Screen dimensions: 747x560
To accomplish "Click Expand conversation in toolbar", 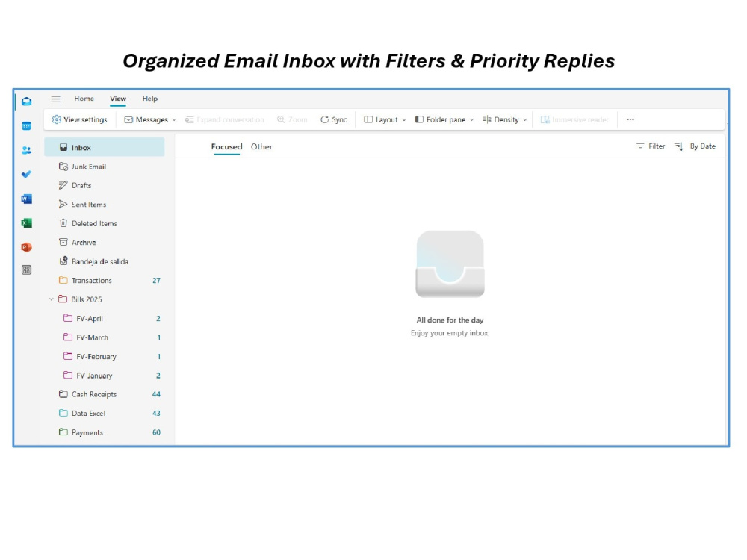I will 224,119.
